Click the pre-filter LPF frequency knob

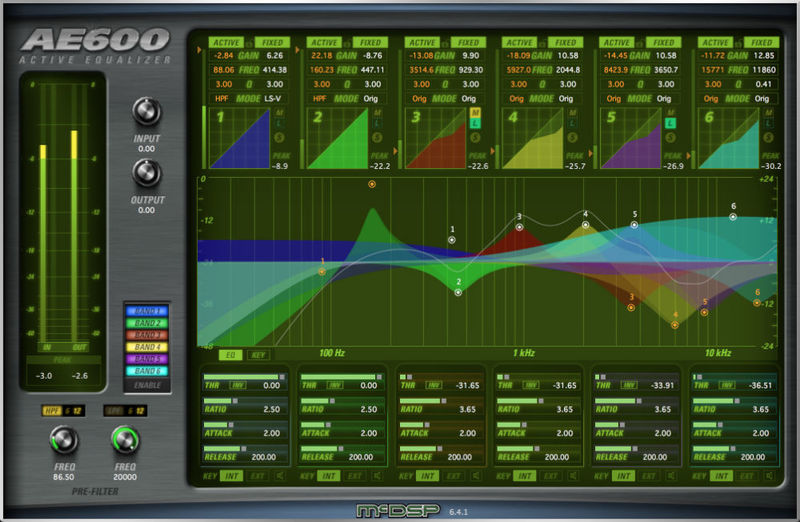tap(126, 439)
